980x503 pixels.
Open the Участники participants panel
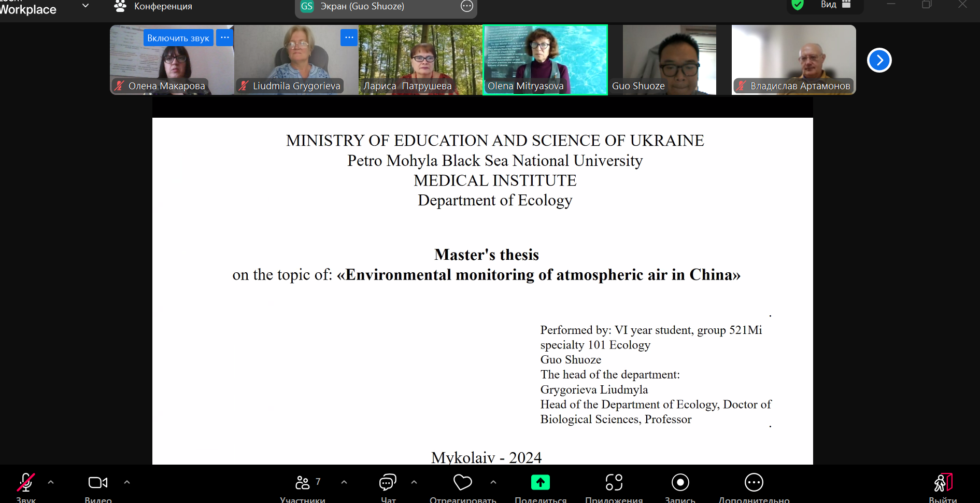pyautogui.click(x=303, y=482)
